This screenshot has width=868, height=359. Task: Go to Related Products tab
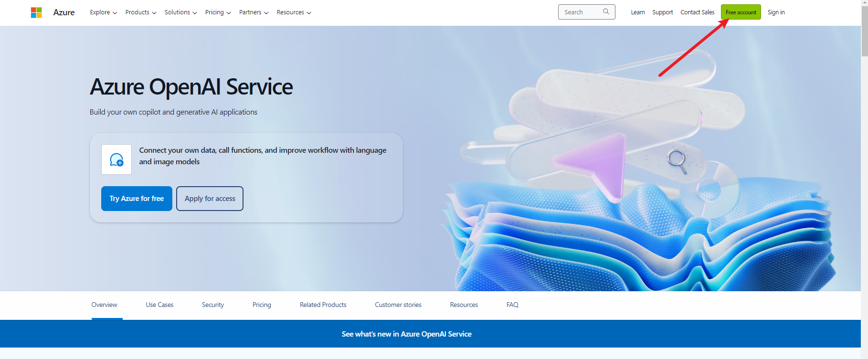[x=323, y=305]
